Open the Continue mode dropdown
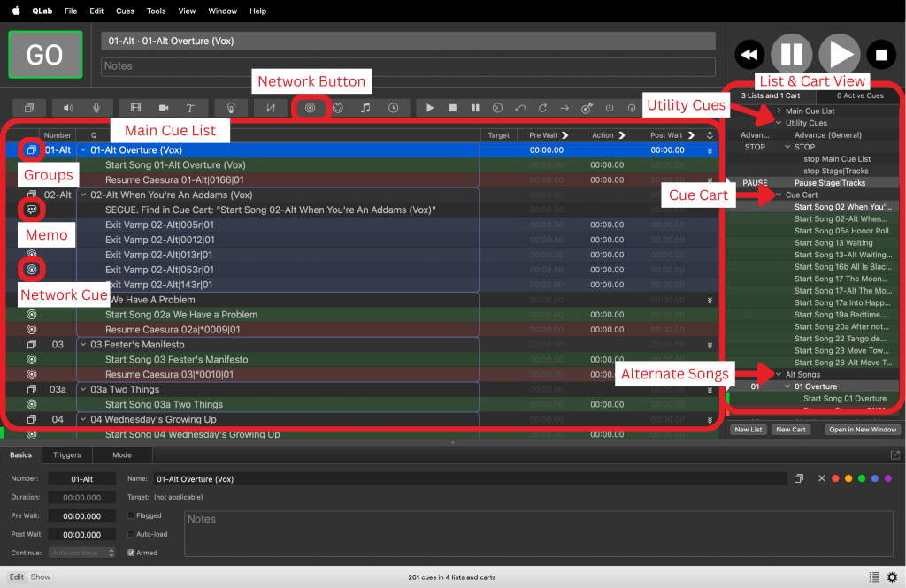Screen dimensions: 906x588 click(x=81, y=553)
